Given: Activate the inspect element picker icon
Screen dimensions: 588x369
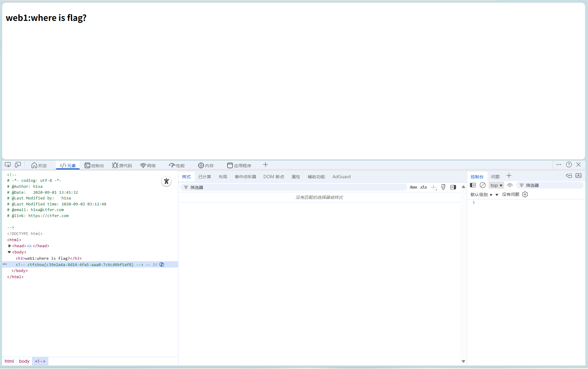Looking at the screenshot, I should [8, 165].
